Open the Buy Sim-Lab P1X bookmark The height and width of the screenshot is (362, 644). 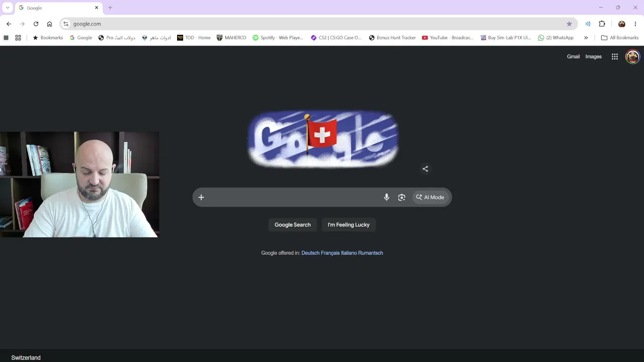506,38
